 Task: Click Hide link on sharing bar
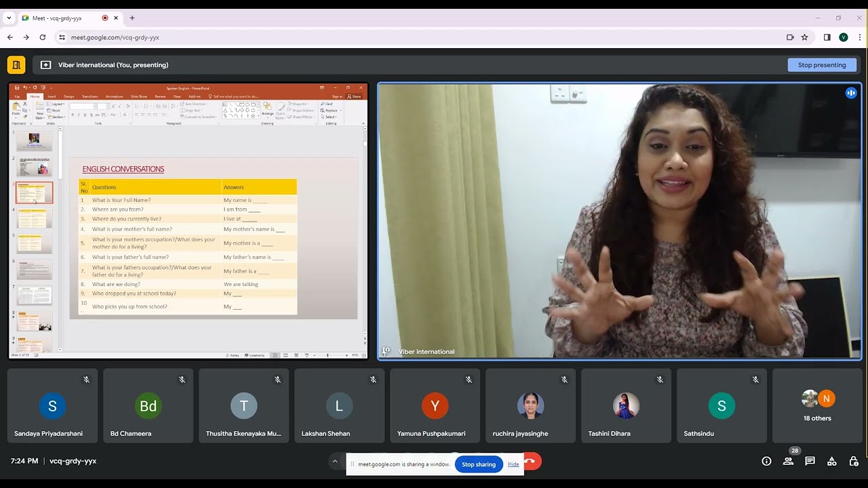pos(513,464)
